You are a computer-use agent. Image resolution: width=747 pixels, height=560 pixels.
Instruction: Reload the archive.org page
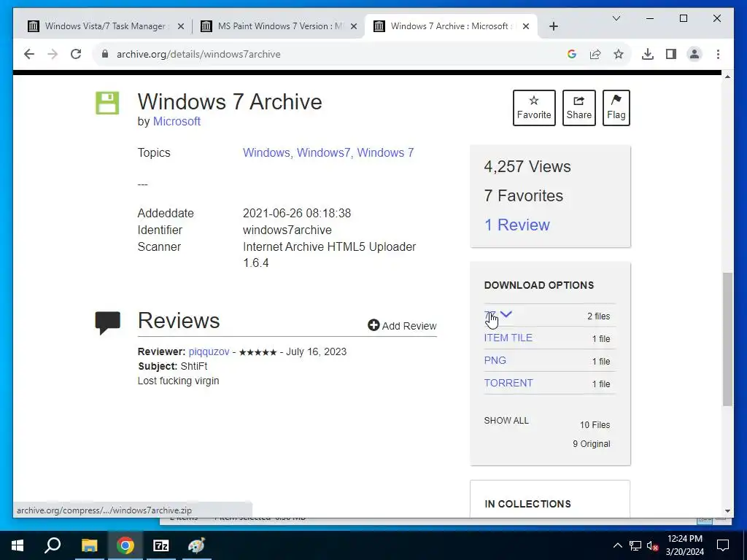pyautogui.click(x=76, y=54)
